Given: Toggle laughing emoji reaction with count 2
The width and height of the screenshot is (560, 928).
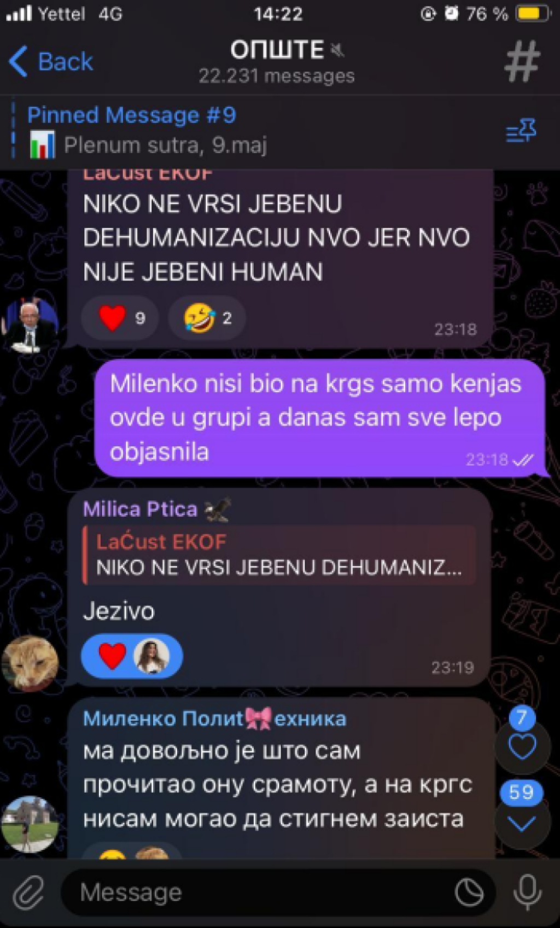Looking at the screenshot, I should pos(207,318).
